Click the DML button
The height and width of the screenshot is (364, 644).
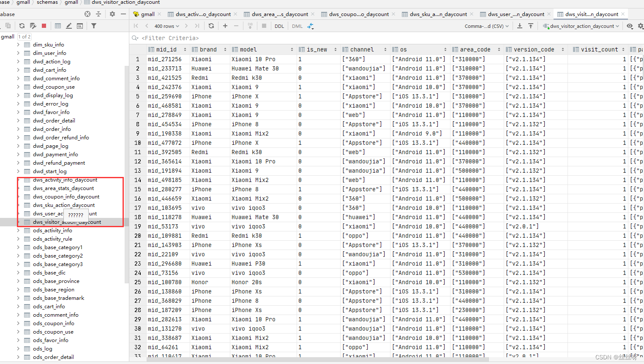297,26
